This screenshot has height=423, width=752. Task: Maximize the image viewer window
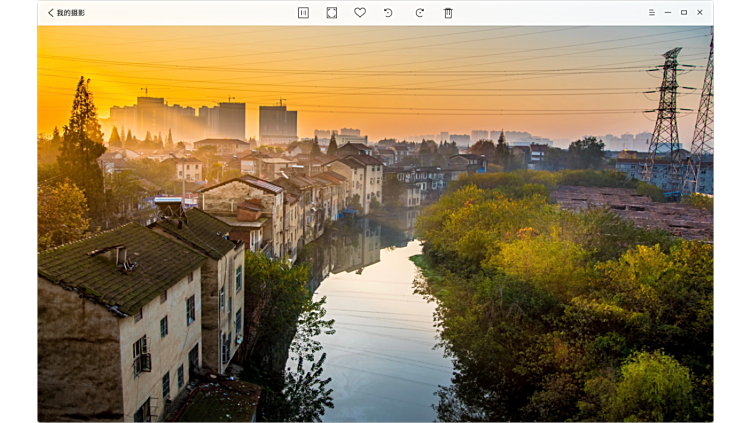click(684, 13)
